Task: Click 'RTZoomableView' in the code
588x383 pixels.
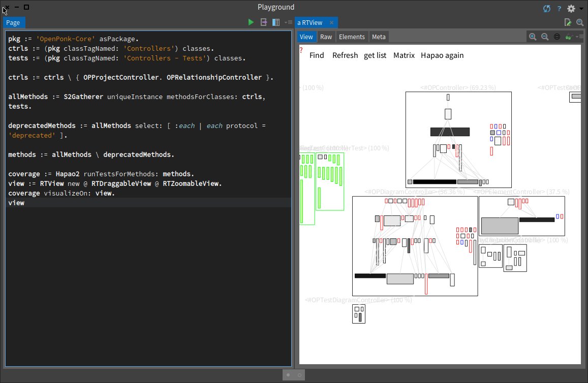Action: click(191, 184)
